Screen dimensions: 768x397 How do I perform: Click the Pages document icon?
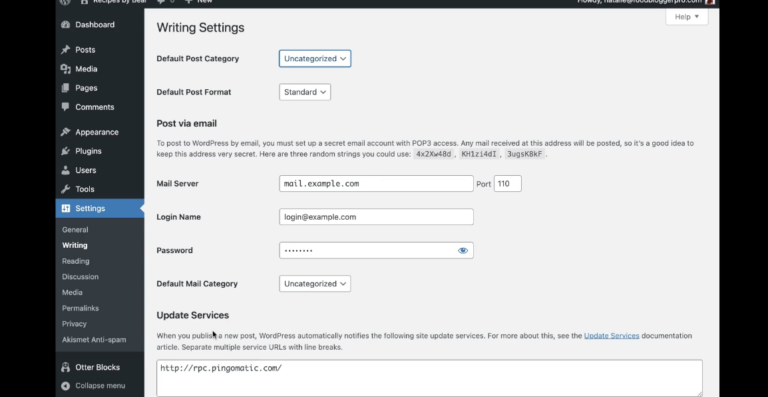pyautogui.click(x=66, y=88)
